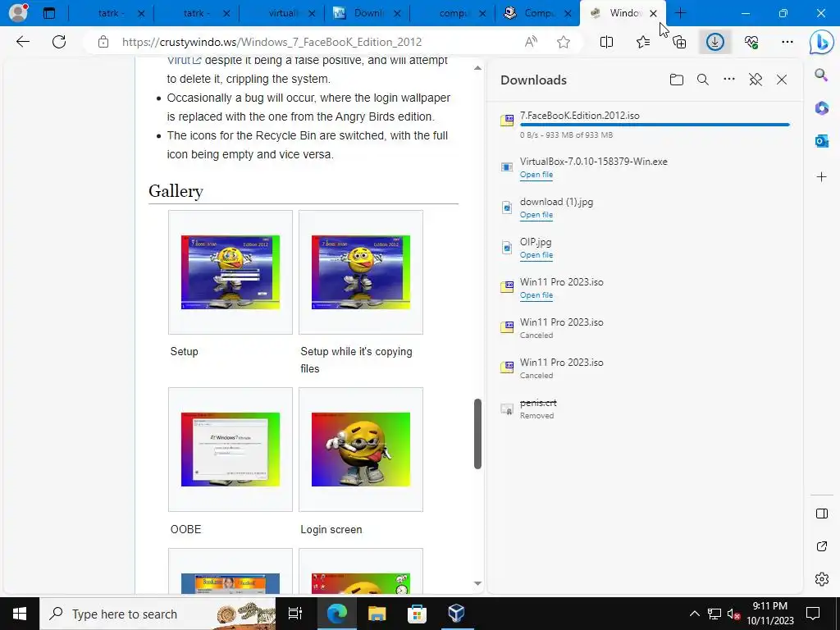The width and height of the screenshot is (840, 630).
Task: Switch to the first tatrk tab
Action: pyautogui.click(x=112, y=13)
